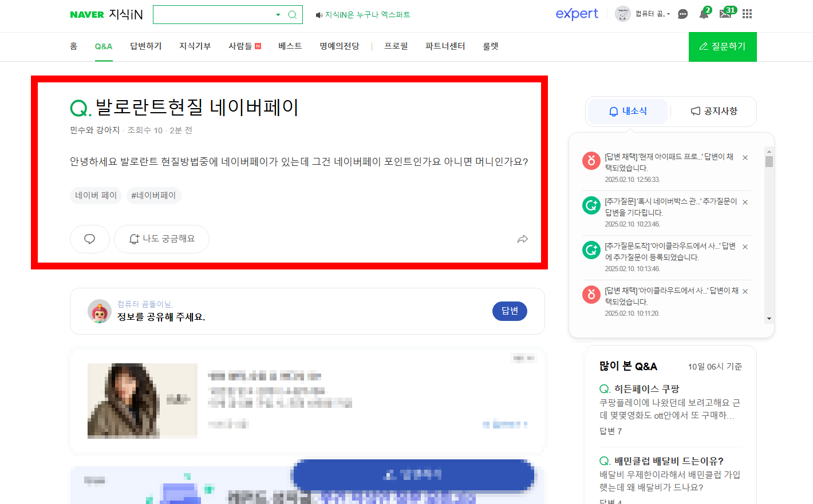
Task: Open the '현재 아이패드 프로' 답변 채택 notification
Action: (x=669, y=162)
